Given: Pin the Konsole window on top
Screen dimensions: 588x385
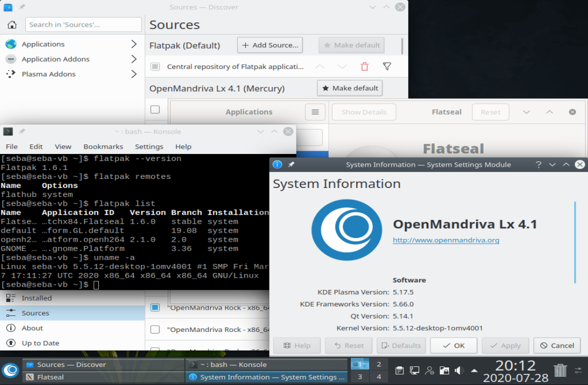Looking at the screenshot, I should (x=22, y=131).
